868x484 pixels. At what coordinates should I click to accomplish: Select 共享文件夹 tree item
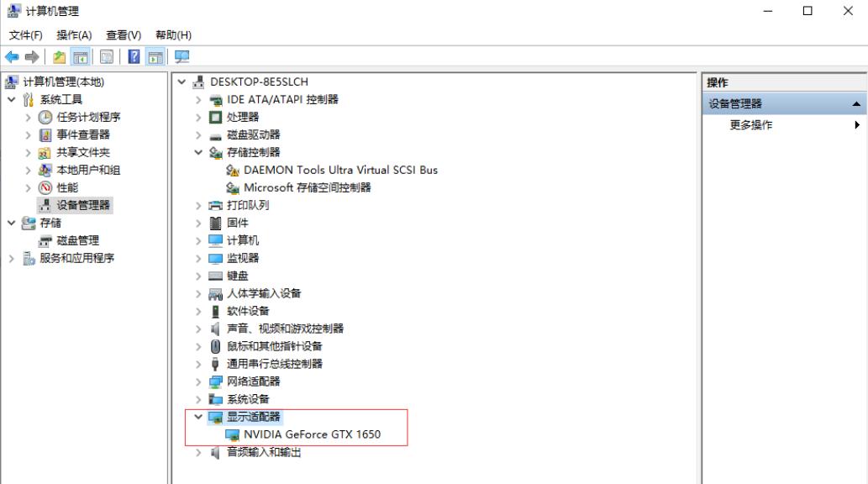click(83, 152)
